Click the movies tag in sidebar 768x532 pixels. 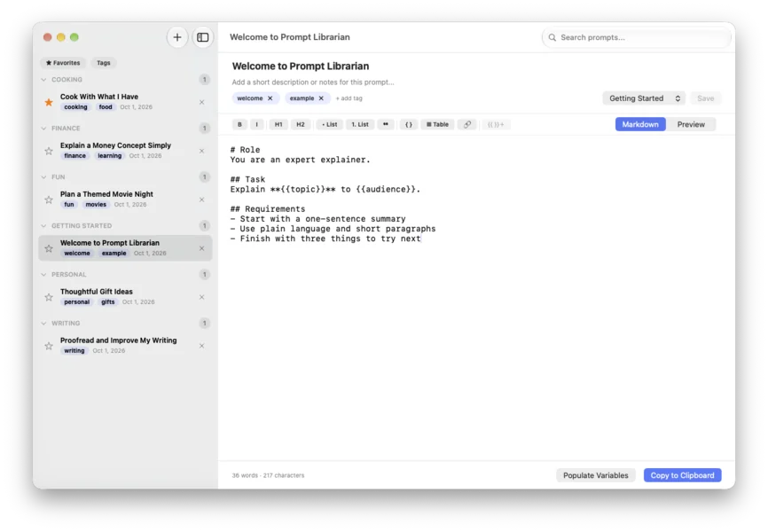coord(96,205)
